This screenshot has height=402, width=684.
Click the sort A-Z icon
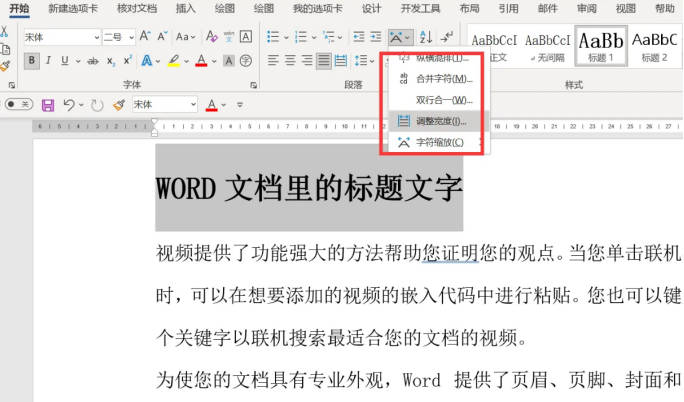[425, 37]
